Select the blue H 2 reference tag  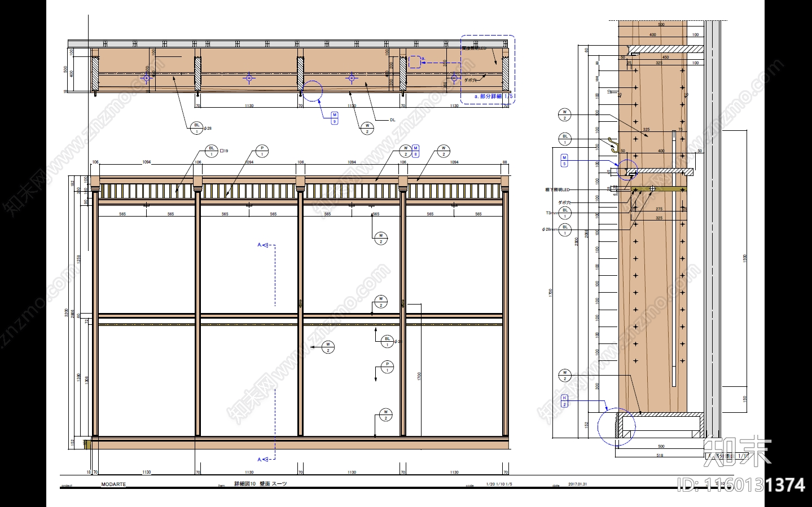(564, 402)
